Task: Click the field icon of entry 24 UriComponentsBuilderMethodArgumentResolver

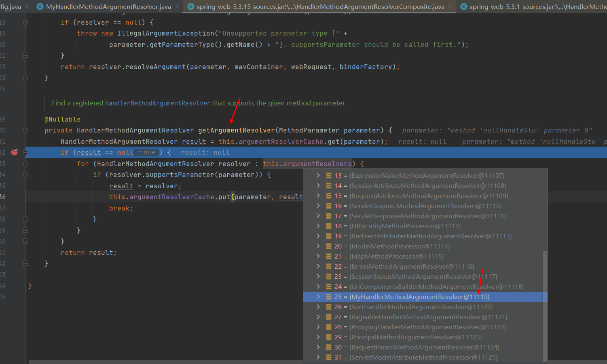Action: tap(329, 286)
